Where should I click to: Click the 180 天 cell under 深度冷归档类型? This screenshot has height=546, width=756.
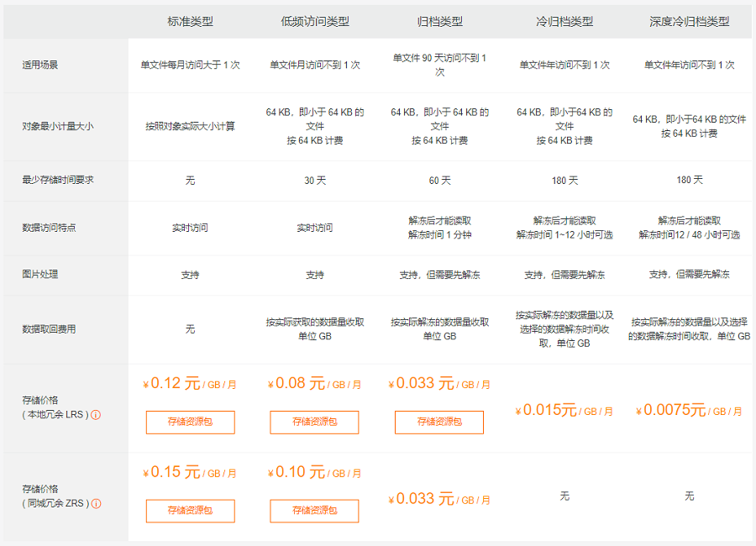(690, 180)
